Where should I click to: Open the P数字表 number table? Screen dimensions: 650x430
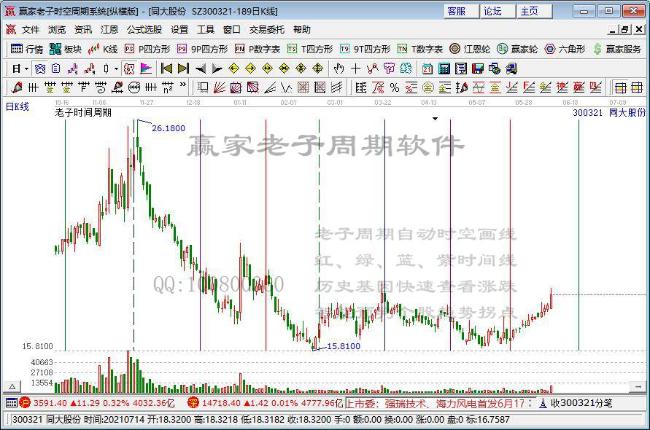[257, 49]
